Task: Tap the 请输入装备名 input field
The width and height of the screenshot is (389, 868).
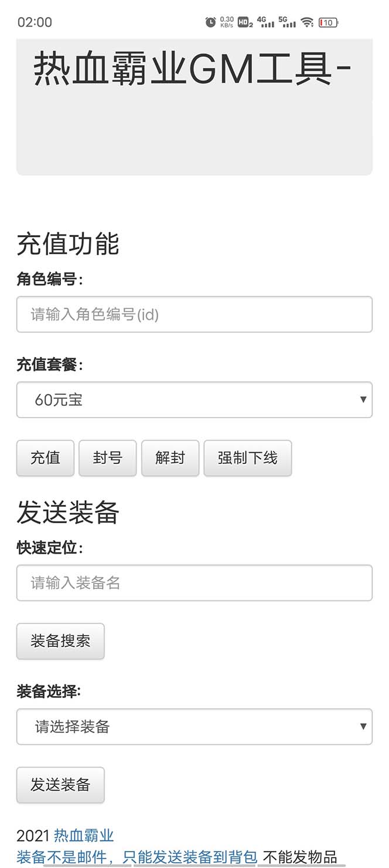Action: click(194, 582)
